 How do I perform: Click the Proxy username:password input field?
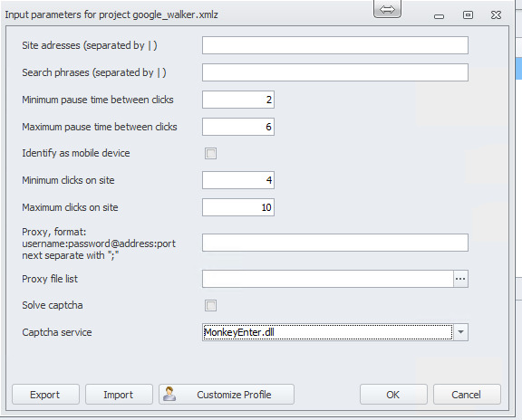(x=335, y=243)
